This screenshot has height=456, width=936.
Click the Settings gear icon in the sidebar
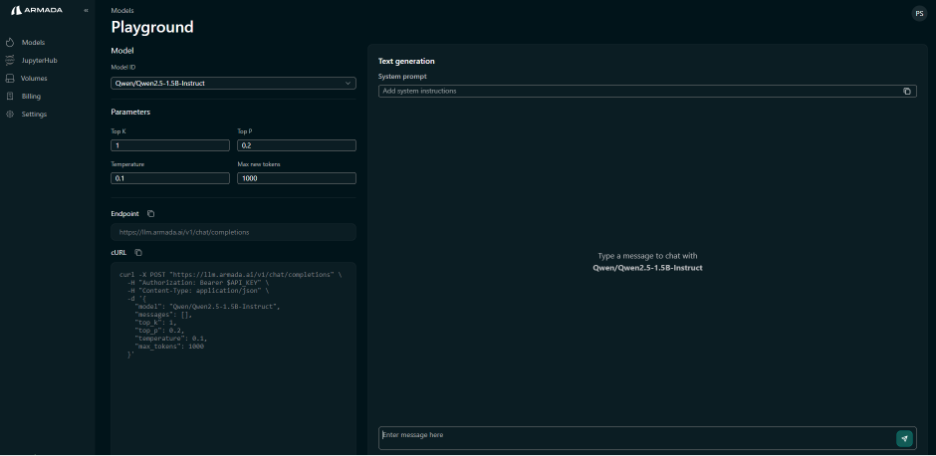[x=10, y=114]
